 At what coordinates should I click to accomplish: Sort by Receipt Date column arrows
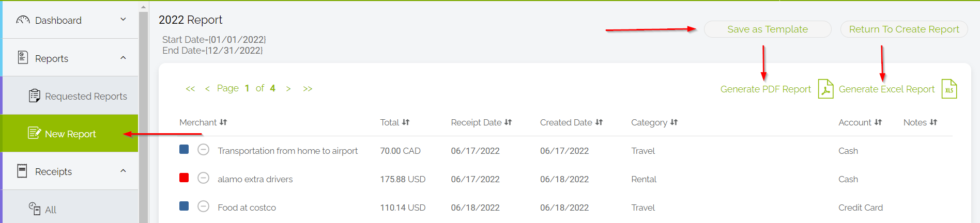pos(508,122)
